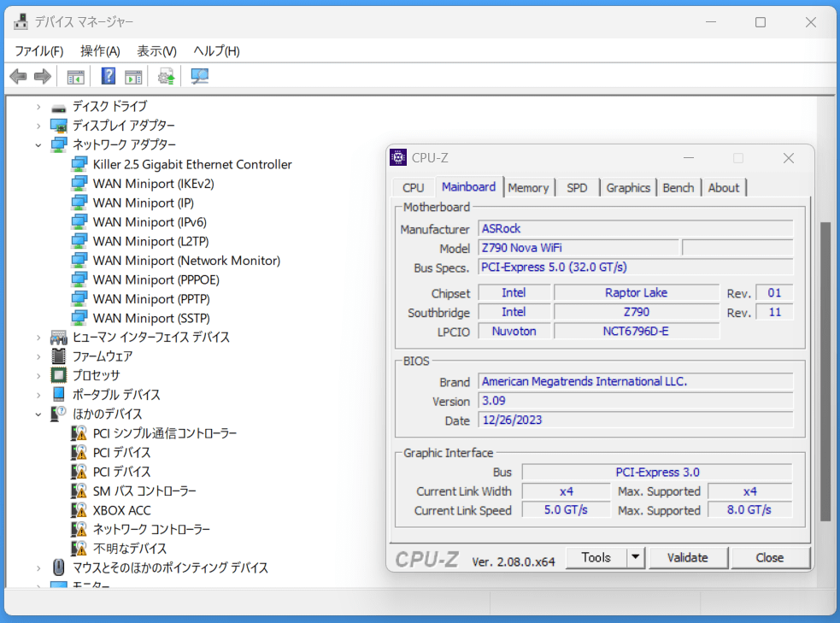Click the ディスク ドライブ drive icon
Viewport: 840px width, 623px height.
click(x=58, y=108)
